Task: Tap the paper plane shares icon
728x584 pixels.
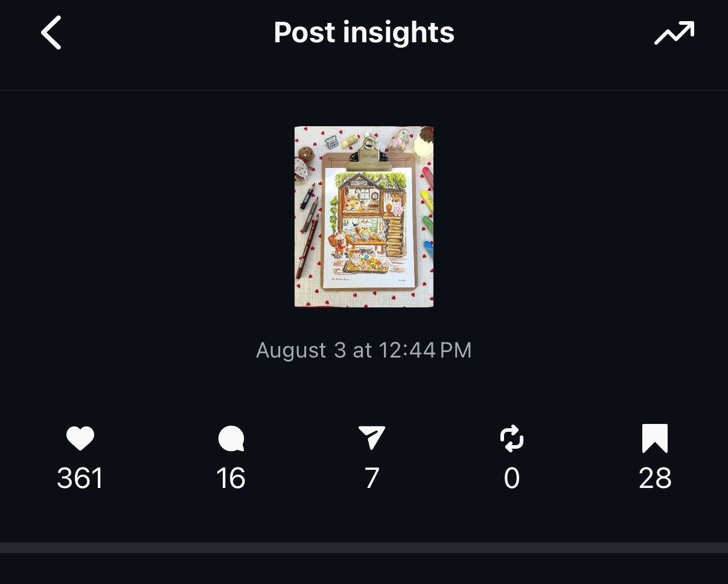Action: 372,438
